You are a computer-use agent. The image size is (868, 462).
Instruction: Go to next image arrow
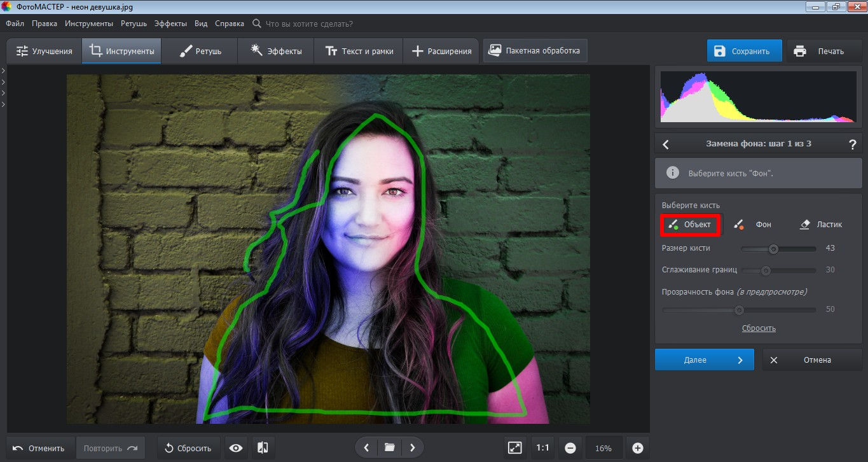[x=413, y=448]
